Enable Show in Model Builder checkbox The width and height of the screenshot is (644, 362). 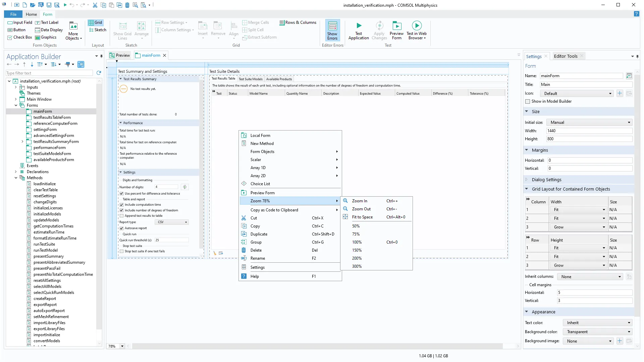point(528,101)
